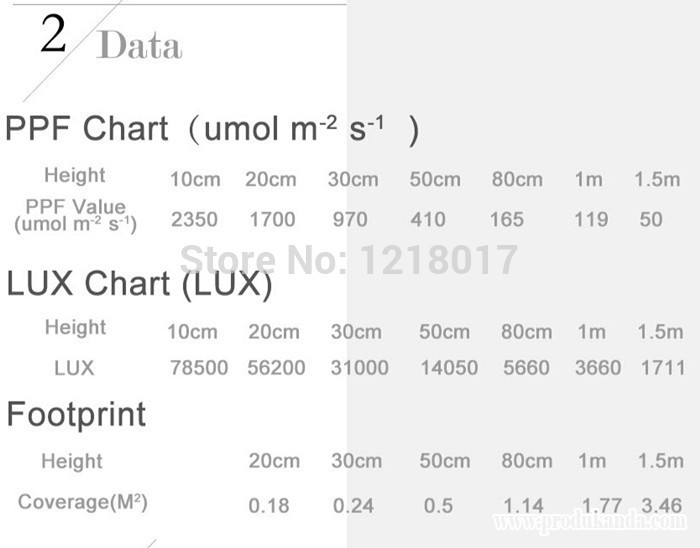The height and width of the screenshot is (548, 700).
Task: Click the coverage value 0.24
Action: tap(353, 506)
